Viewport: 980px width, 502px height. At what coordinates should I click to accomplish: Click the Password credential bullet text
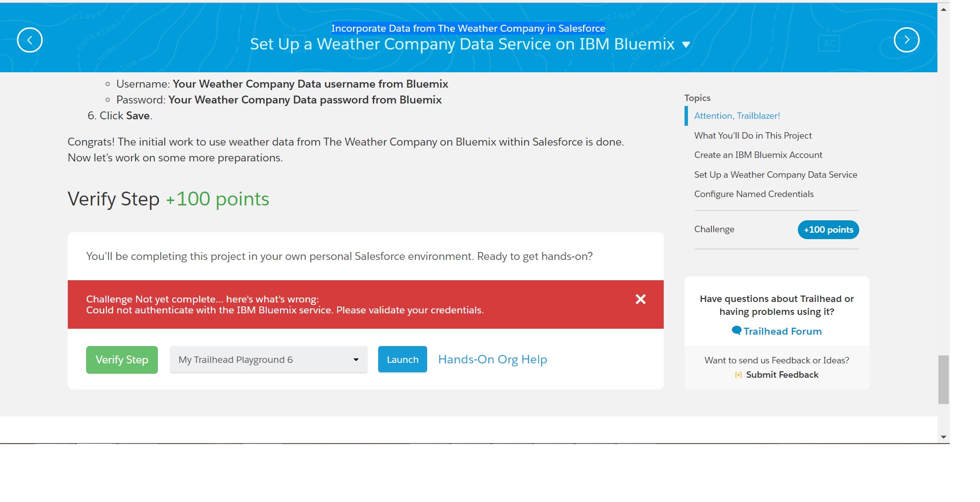[x=279, y=100]
